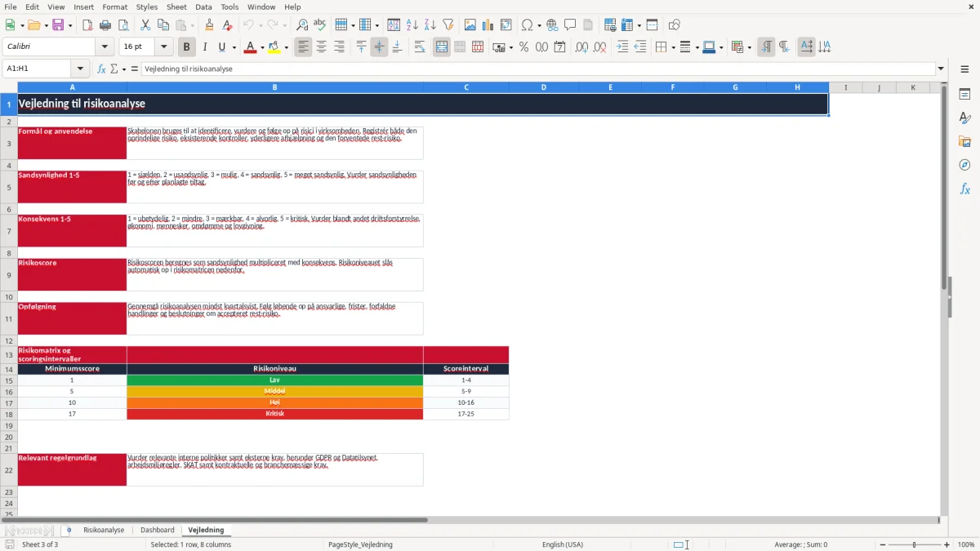The image size is (980, 551).
Task: Open the Styles menu
Action: click(x=147, y=7)
